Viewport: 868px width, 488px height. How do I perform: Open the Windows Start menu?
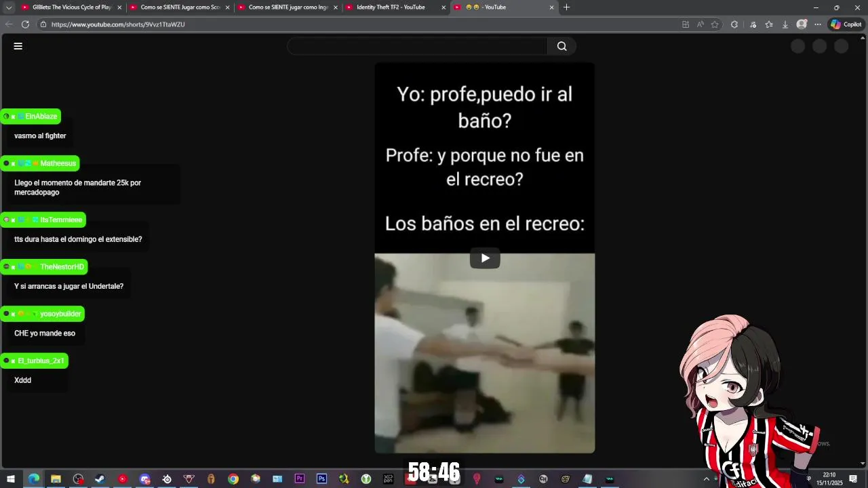click(x=11, y=479)
